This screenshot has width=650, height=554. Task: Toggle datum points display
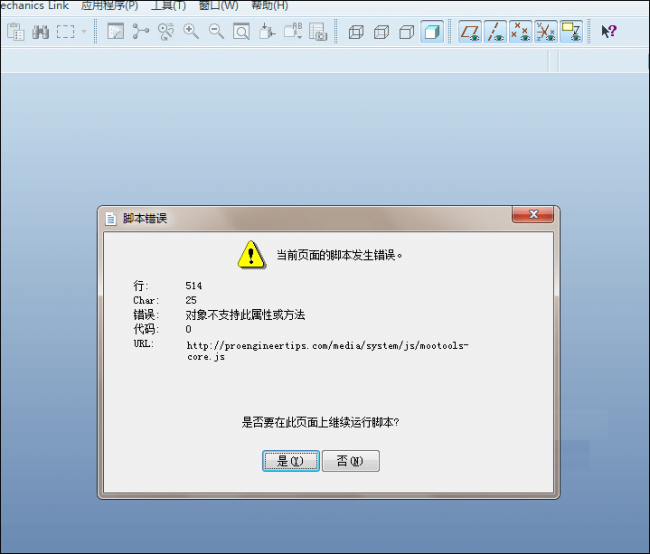tap(521, 32)
